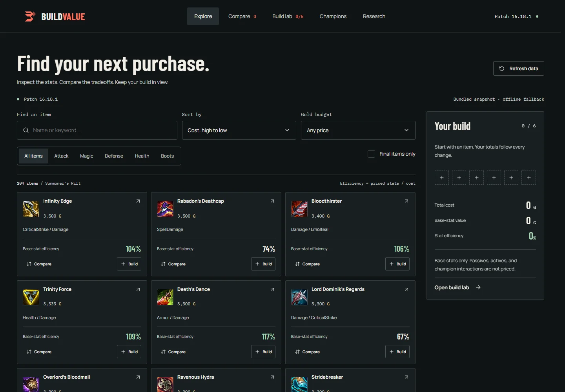Add Infinity Edge to build

(x=129, y=264)
